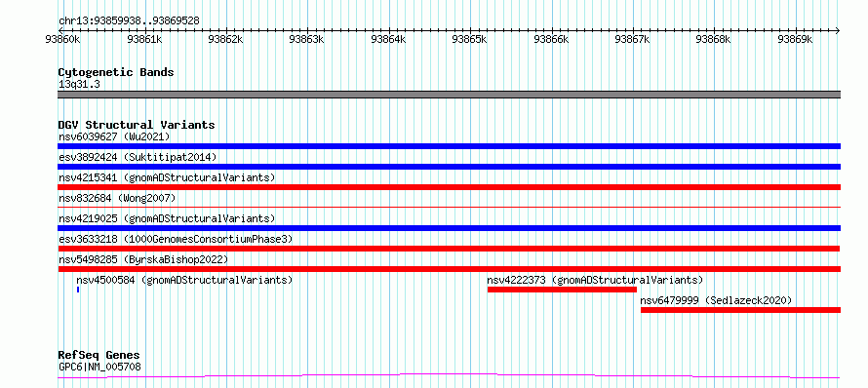The width and height of the screenshot is (868, 388).
Task: Click the GPC6|NM_005708 gene label
Action: click(99, 367)
